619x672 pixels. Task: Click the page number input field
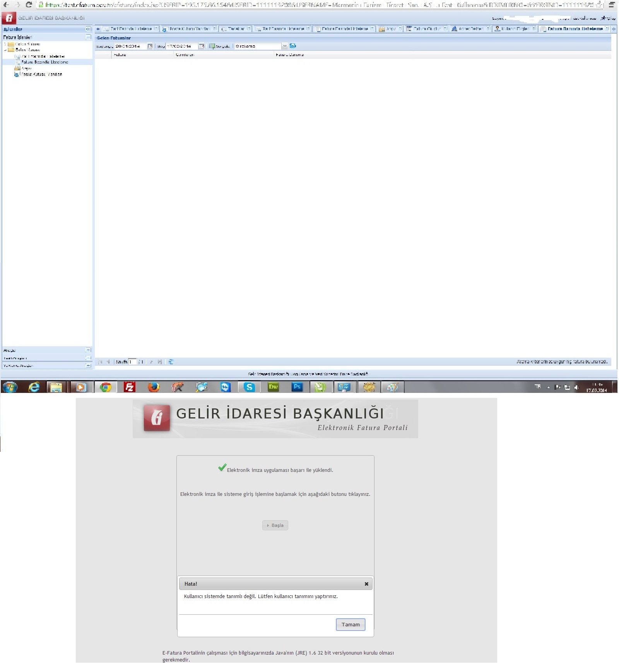pyautogui.click(x=132, y=362)
